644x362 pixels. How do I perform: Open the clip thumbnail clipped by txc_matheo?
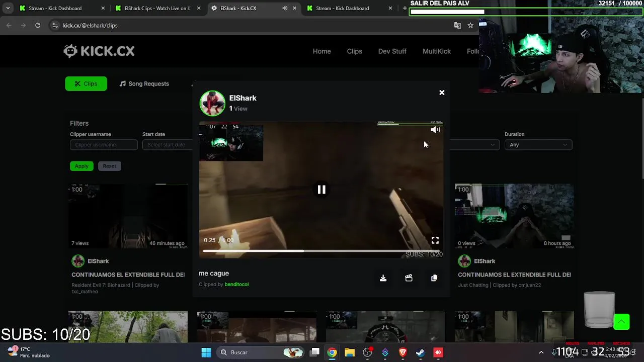[128, 216]
